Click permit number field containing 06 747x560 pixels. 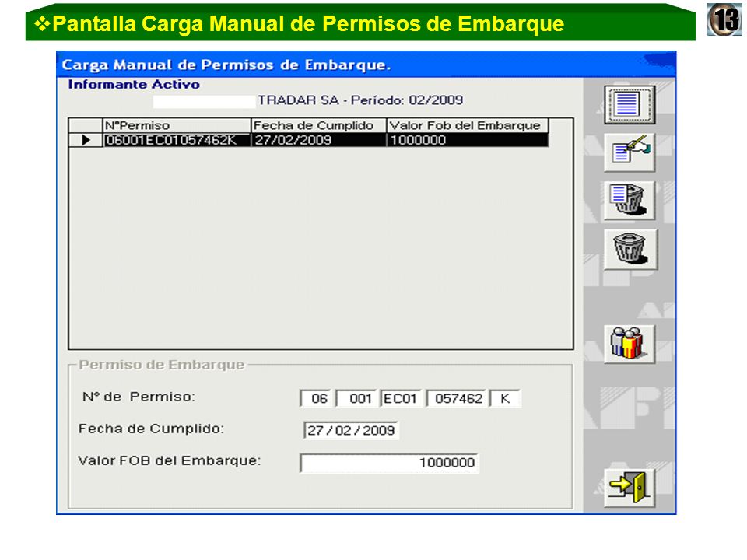[317, 398]
